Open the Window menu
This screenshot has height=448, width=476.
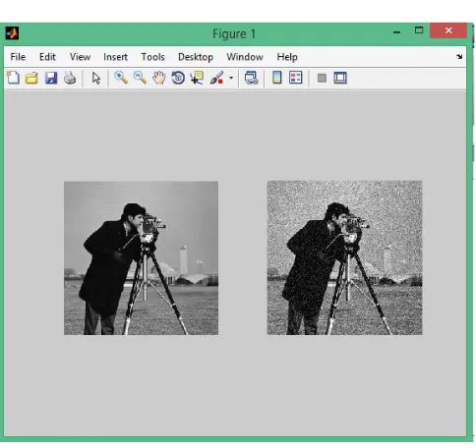[x=245, y=57]
